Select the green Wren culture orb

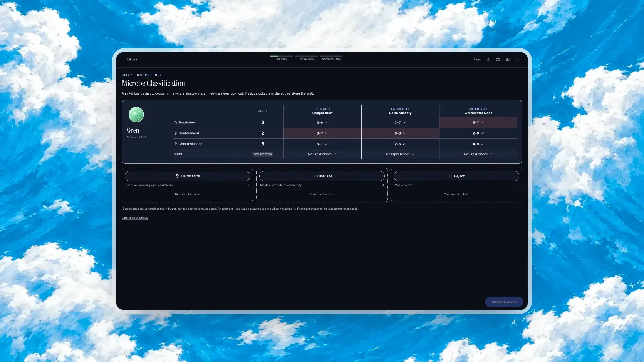tap(136, 115)
